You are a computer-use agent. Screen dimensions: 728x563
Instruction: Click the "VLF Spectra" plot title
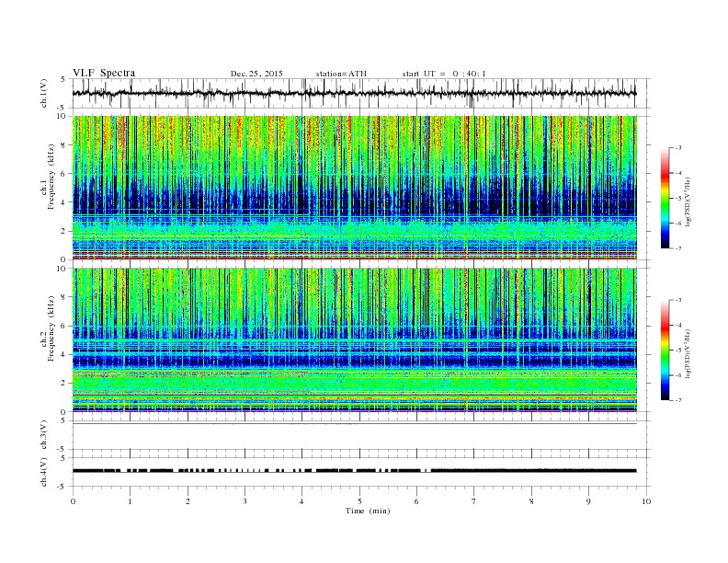point(104,73)
